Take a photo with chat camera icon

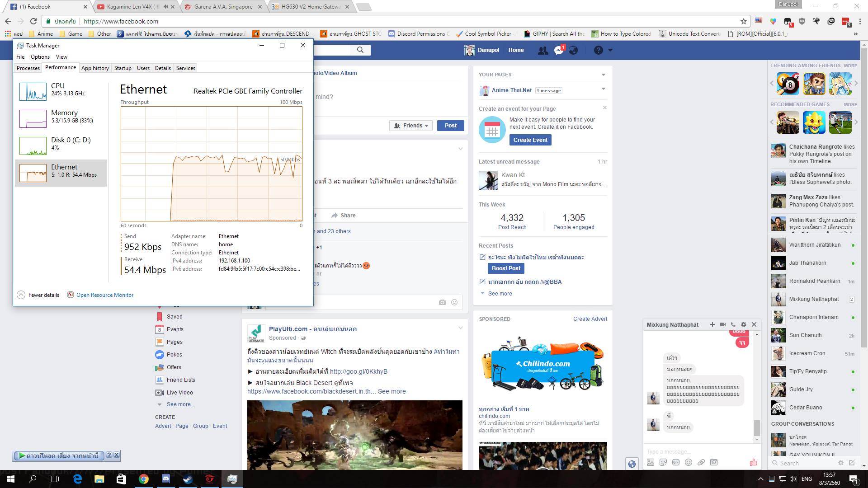pos(714,462)
